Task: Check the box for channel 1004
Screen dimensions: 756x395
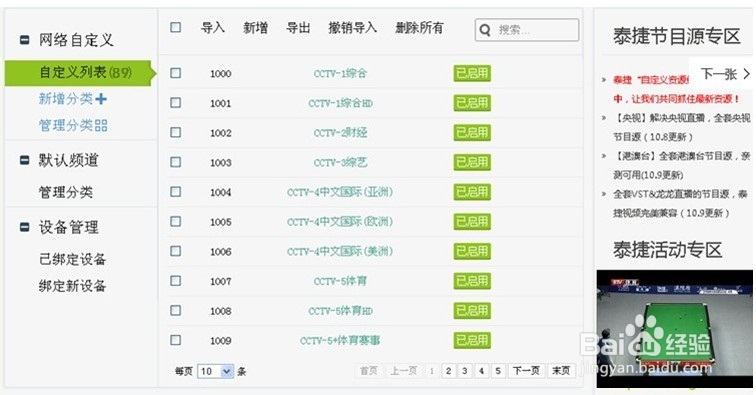Action: 176,192
